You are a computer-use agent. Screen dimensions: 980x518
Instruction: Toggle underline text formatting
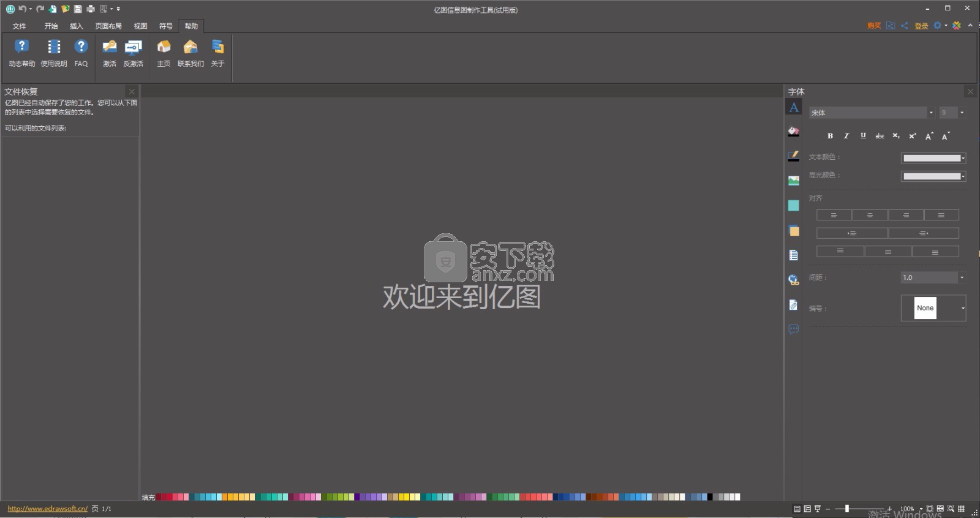pyautogui.click(x=863, y=136)
